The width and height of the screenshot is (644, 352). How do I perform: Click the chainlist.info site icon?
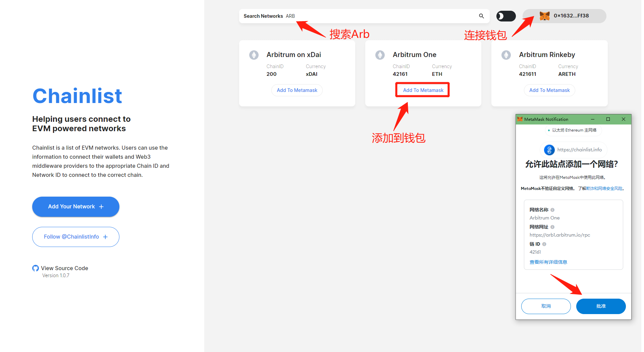549,150
